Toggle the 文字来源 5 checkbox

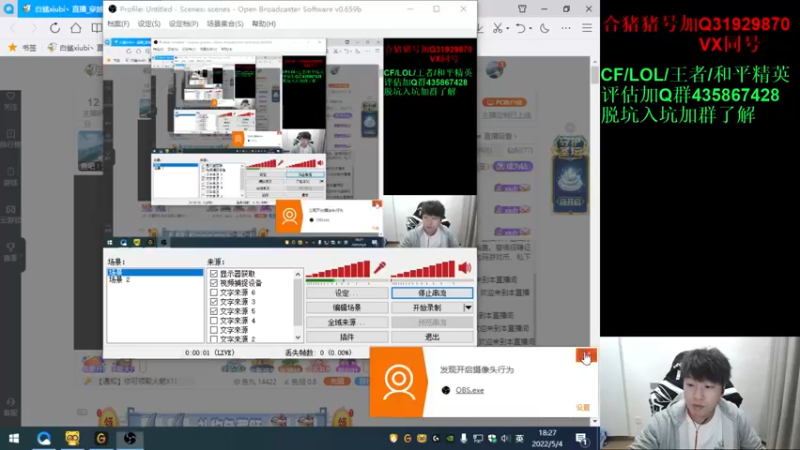coord(214,311)
